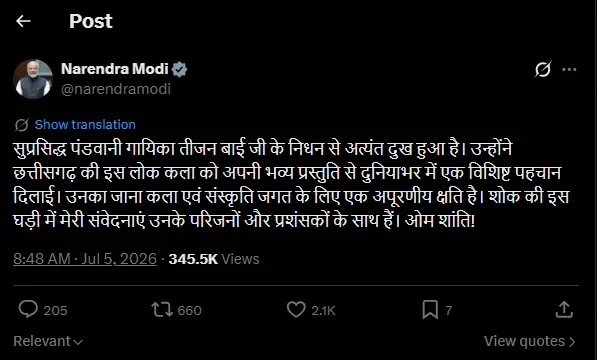Click the Narendra Modi display name

(115, 69)
